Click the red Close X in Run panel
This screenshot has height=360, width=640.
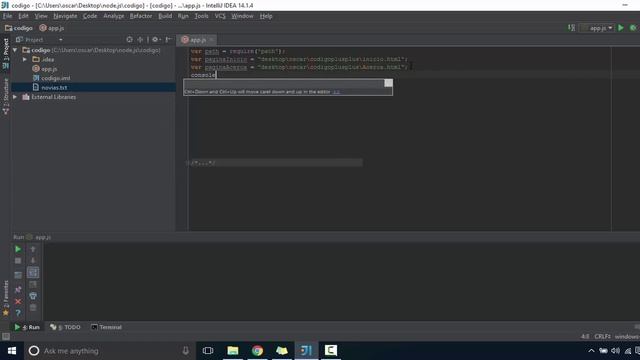[18, 301]
